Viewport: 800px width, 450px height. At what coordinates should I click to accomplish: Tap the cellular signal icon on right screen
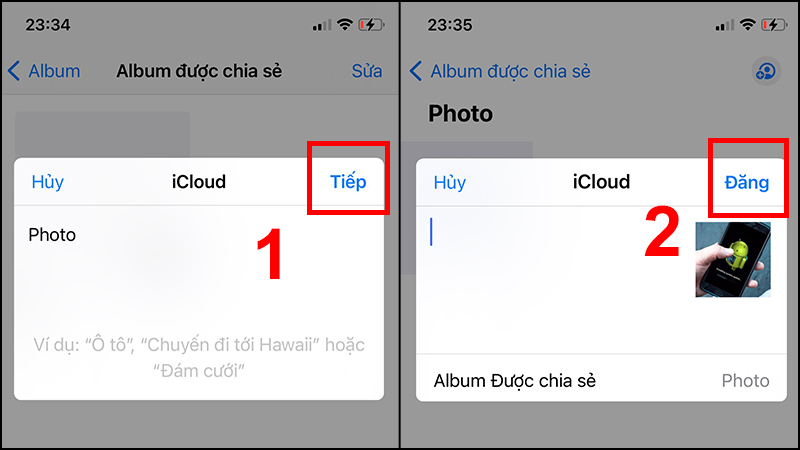coord(724,24)
